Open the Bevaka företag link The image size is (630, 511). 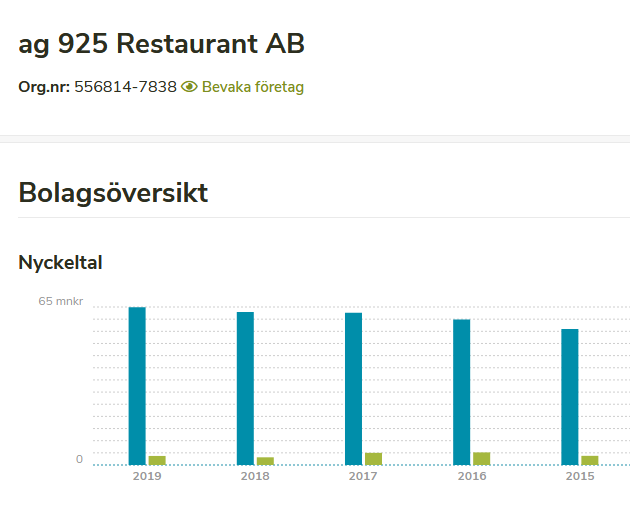click(253, 87)
